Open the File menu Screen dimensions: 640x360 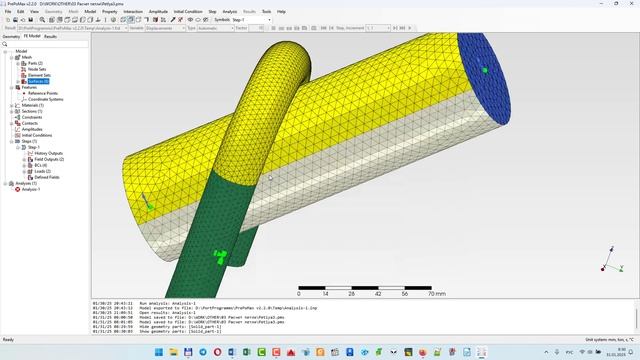click(8, 11)
